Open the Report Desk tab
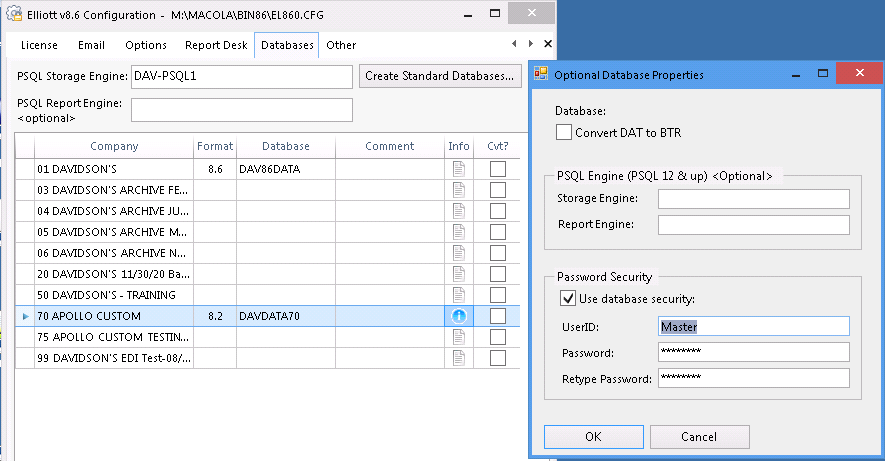This screenshot has width=885, height=461. (x=216, y=45)
